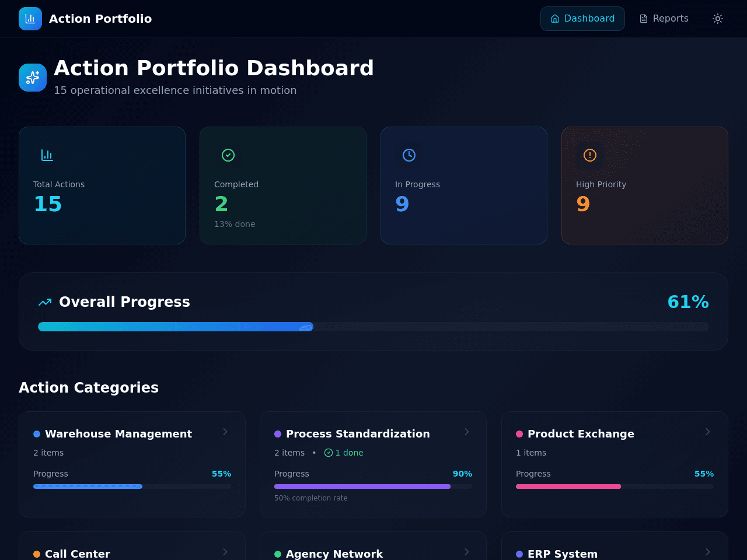Click the blue dot beside Warehouse Management
Viewport: 747px width, 560px height.
(x=37, y=434)
